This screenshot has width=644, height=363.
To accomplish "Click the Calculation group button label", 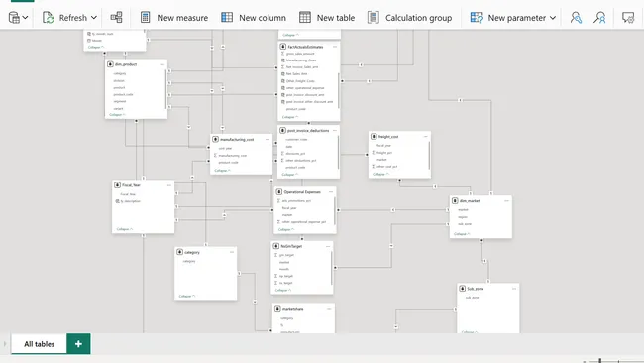I will point(418,18).
